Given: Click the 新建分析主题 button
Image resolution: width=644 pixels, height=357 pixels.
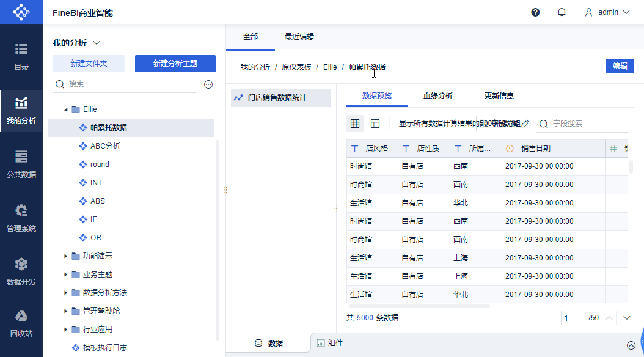Looking at the screenshot, I should pos(175,63).
